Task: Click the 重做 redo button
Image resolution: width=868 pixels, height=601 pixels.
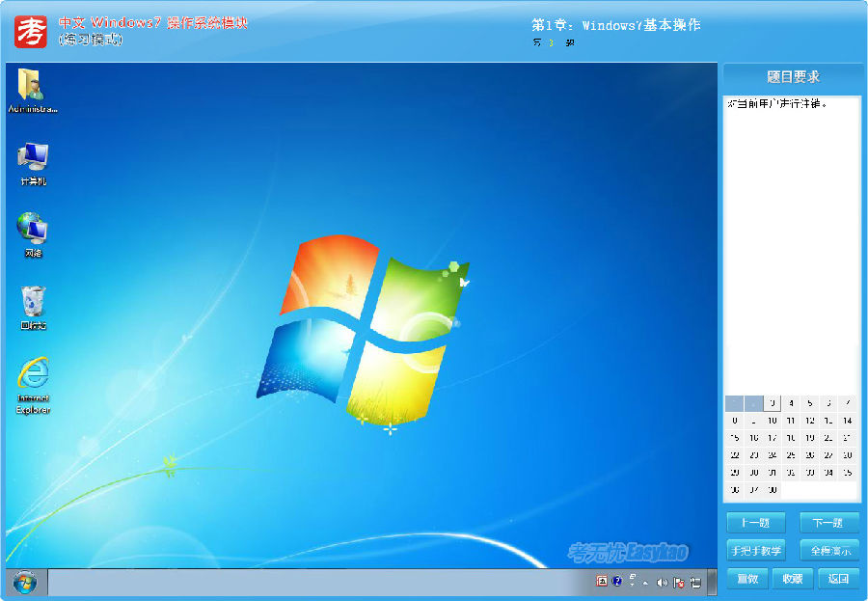Action: [x=747, y=579]
